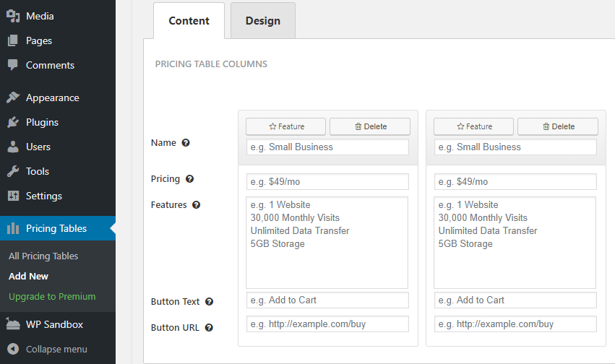This screenshot has height=364, width=615.
Task: Go to All Pricing Tables
Action: [43, 256]
